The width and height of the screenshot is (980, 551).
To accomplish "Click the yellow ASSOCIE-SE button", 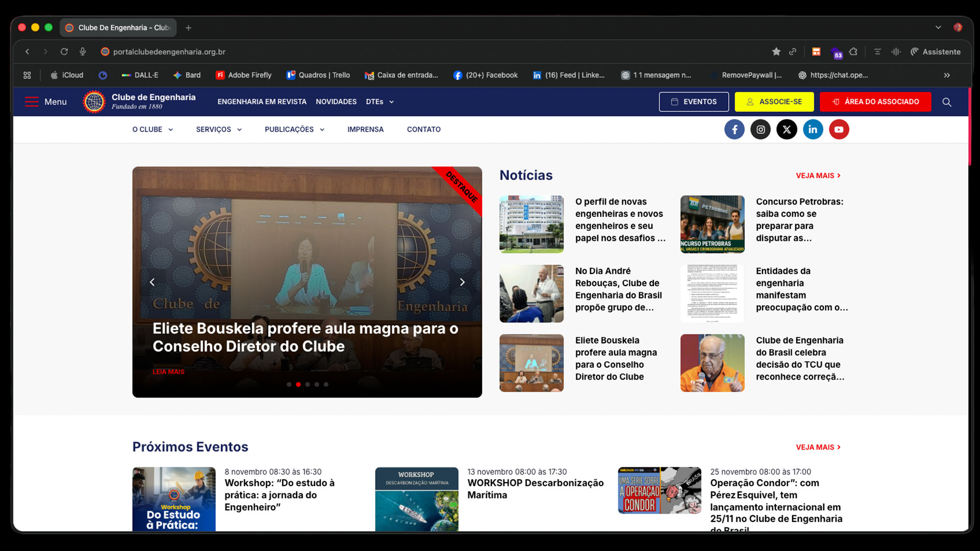I will [774, 102].
